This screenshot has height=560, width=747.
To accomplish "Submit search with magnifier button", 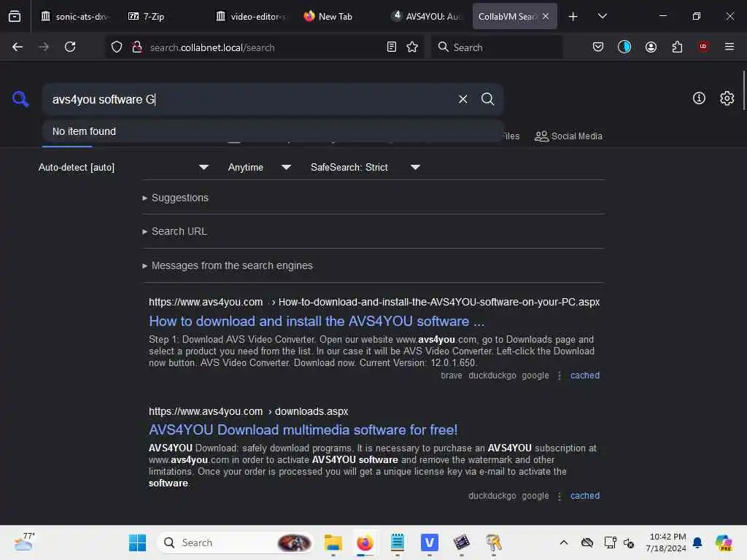I will click(x=487, y=99).
